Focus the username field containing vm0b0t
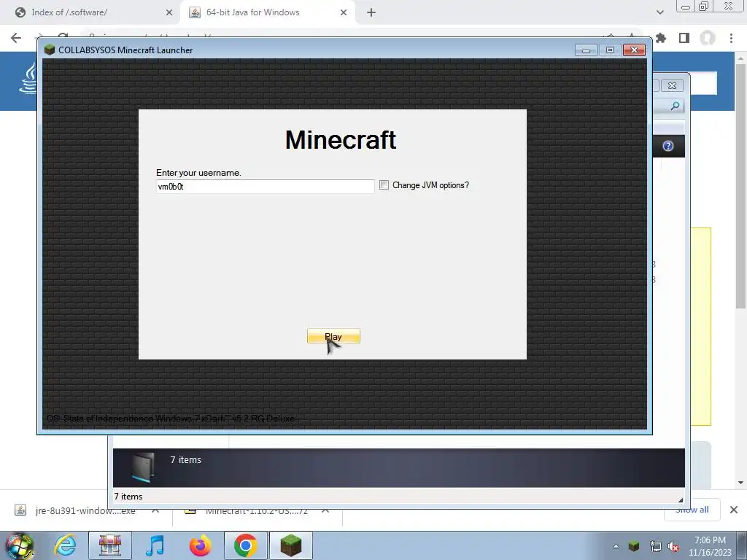The height and width of the screenshot is (560, 747). click(x=265, y=187)
